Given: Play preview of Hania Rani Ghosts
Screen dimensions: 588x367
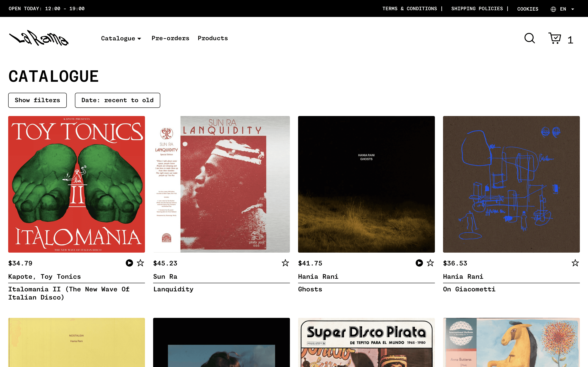Looking at the screenshot, I should click(x=419, y=263).
